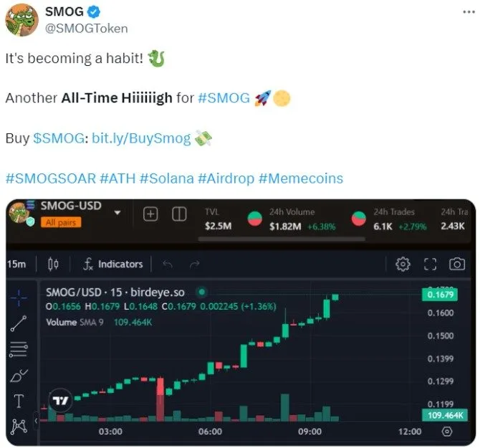Select the trend line drawing tool
480x448 pixels.
point(19,323)
